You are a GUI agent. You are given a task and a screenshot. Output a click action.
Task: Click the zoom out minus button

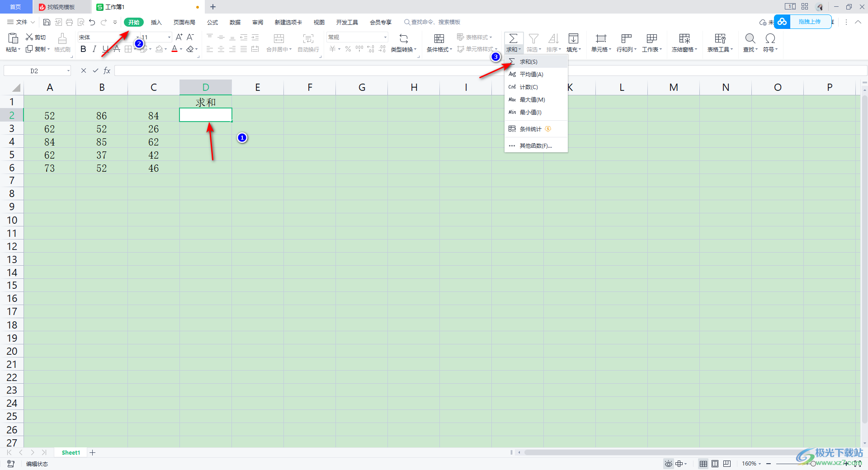[769, 464]
